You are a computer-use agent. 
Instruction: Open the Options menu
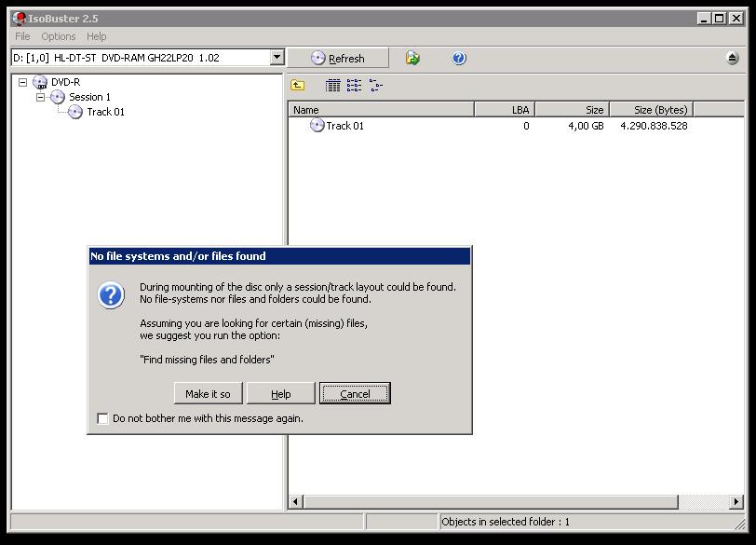pyautogui.click(x=59, y=36)
